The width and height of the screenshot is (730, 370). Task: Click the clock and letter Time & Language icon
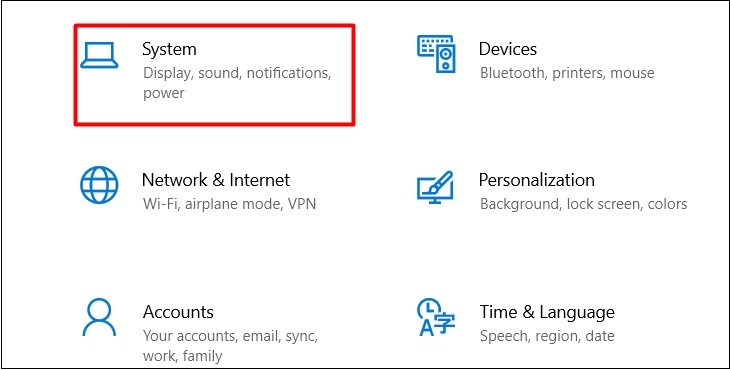click(x=436, y=317)
